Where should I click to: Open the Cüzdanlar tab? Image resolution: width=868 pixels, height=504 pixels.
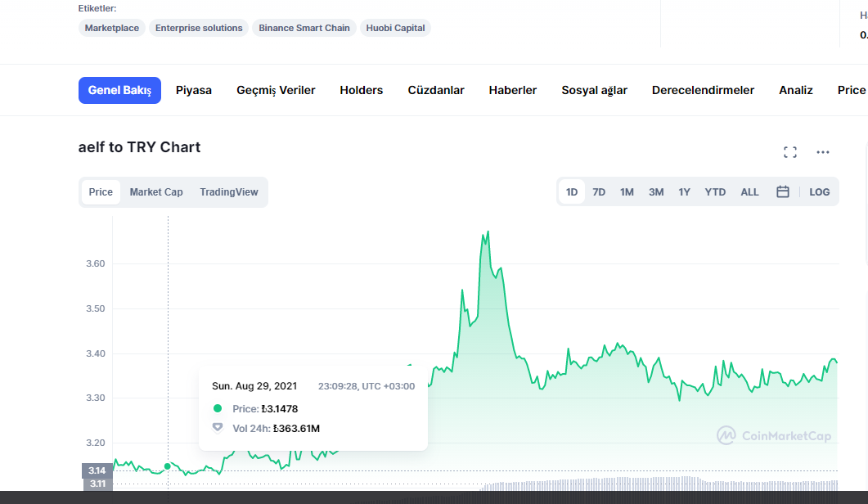click(436, 90)
